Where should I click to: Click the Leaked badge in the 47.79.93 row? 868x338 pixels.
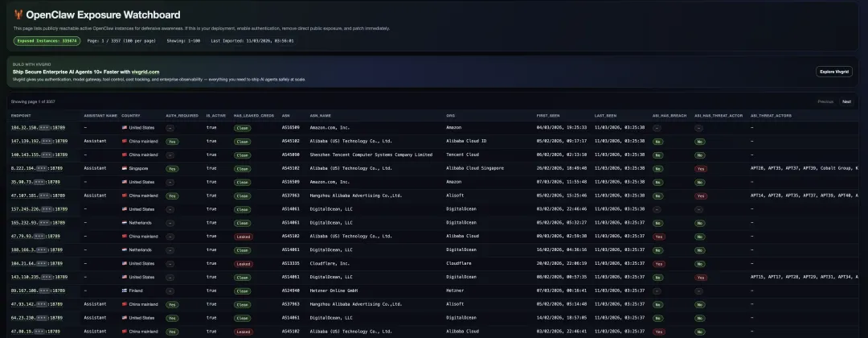click(x=243, y=237)
